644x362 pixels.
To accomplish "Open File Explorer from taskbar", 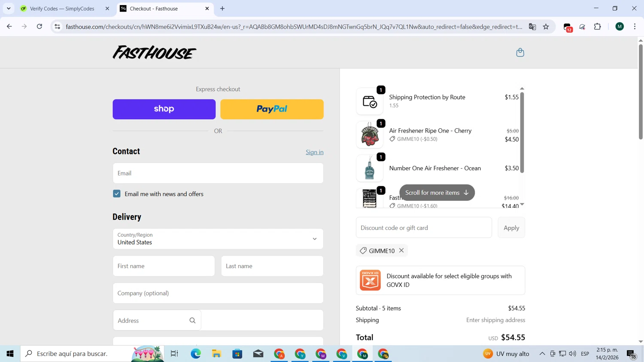I will pyautogui.click(x=216, y=354).
